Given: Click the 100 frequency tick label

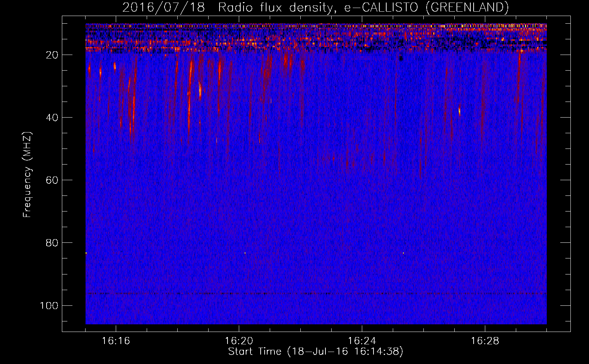Looking at the screenshot, I should [x=49, y=305].
